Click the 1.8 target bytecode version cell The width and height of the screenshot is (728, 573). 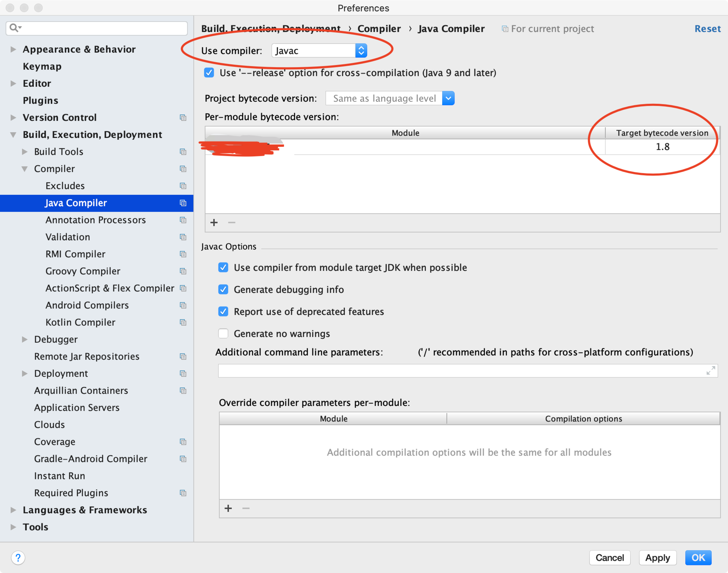[662, 147]
